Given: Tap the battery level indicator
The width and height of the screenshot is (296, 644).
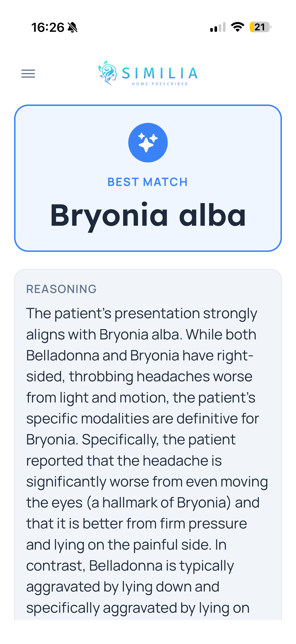Looking at the screenshot, I should 260,27.
